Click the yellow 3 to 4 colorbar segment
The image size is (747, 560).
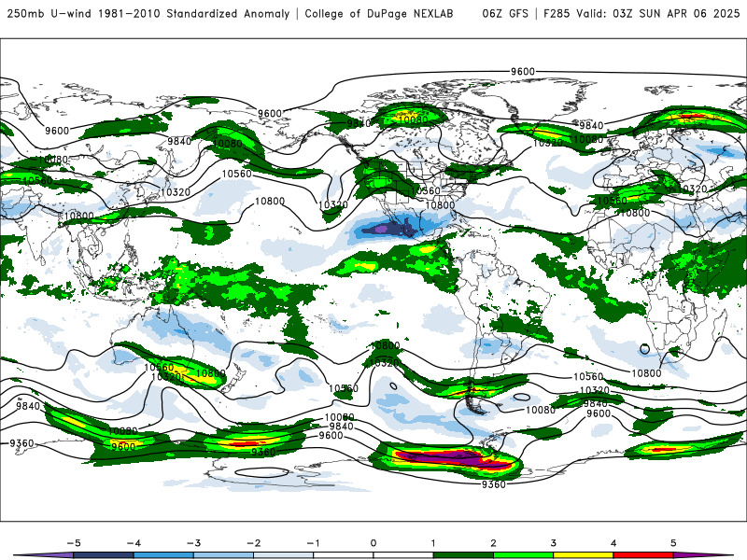point(584,555)
